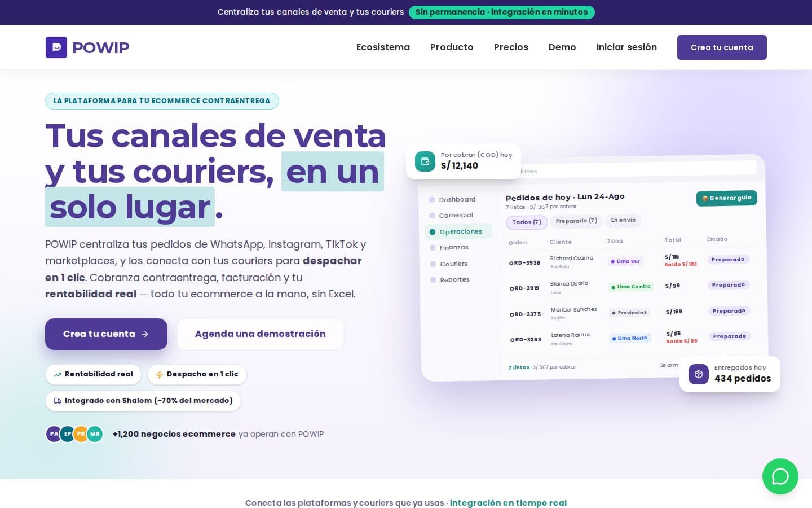The height and width of the screenshot is (508, 812).
Task: Click order ORD-3919
Action: point(524,288)
